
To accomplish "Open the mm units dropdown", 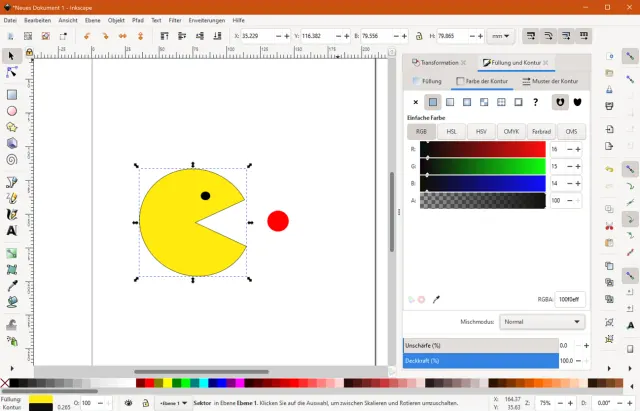I will tap(501, 36).
